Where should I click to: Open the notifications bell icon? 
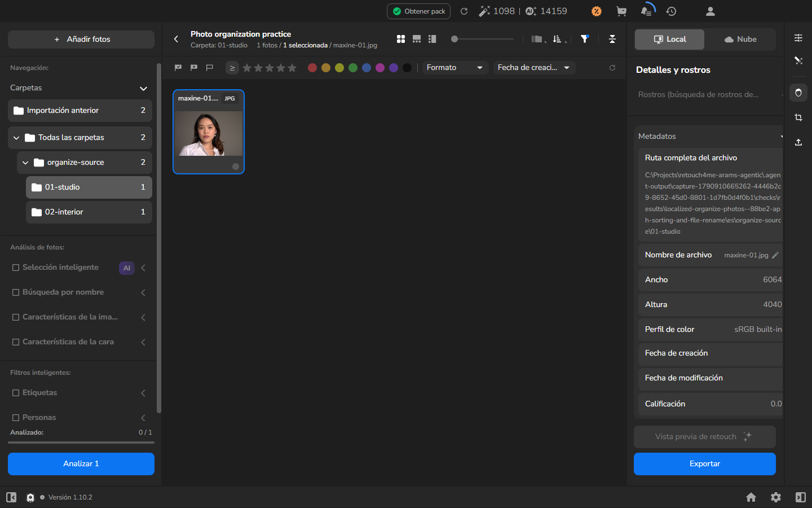coord(647,11)
